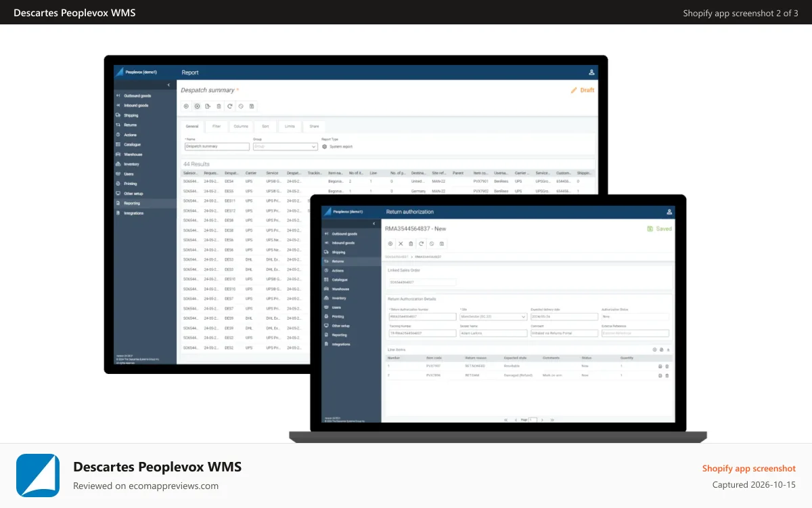The height and width of the screenshot is (508, 812).
Task: Click the save icon in Despatch summary toolbar
Action: (252, 106)
